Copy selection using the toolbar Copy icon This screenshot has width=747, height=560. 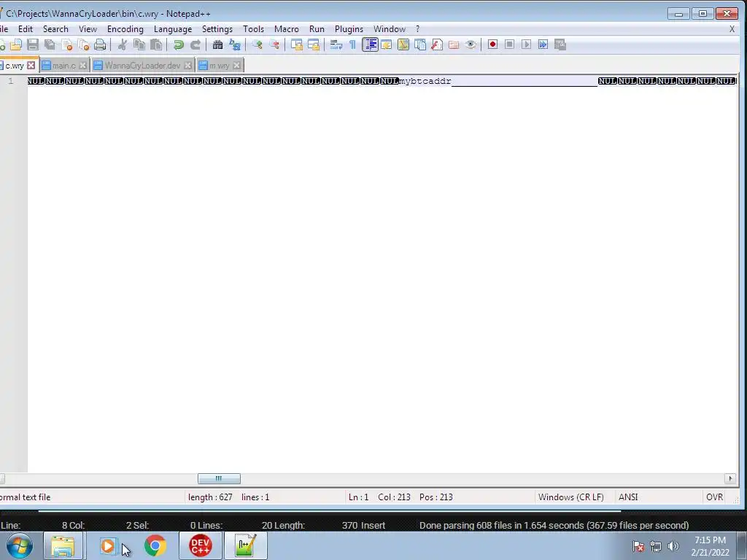(x=139, y=44)
